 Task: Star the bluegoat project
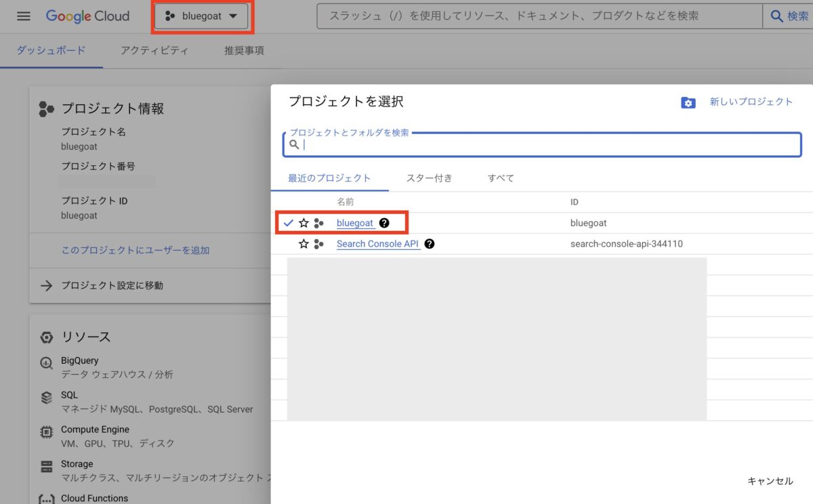point(304,223)
